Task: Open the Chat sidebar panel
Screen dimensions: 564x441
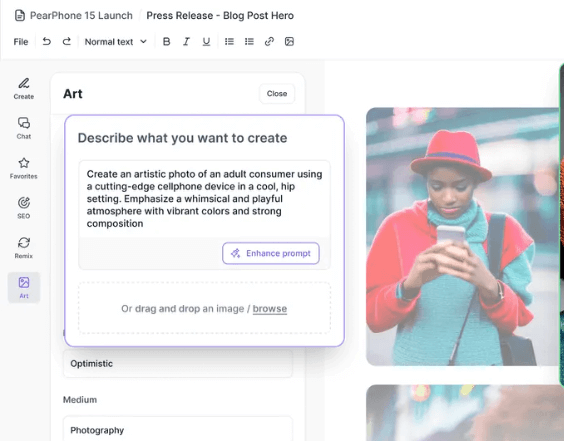Action: click(x=24, y=128)
